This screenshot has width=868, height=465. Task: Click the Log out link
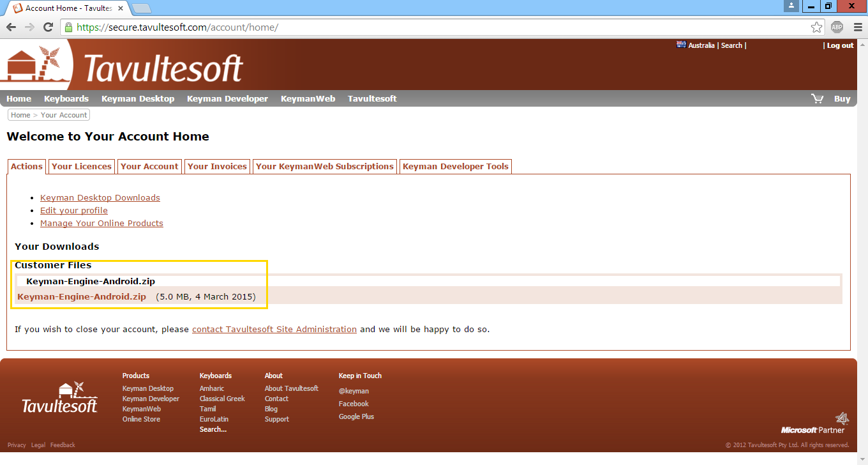840,45
